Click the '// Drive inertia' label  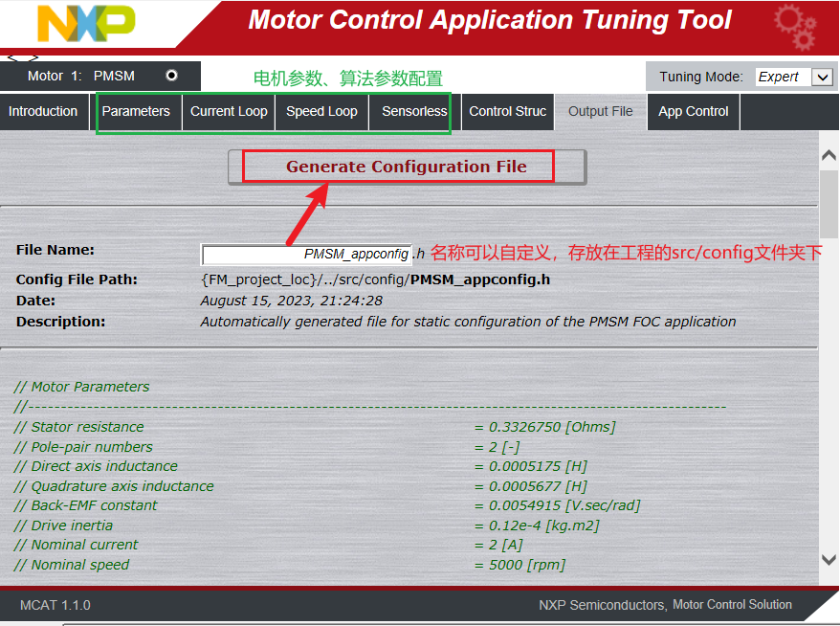(x=63, y=525)
